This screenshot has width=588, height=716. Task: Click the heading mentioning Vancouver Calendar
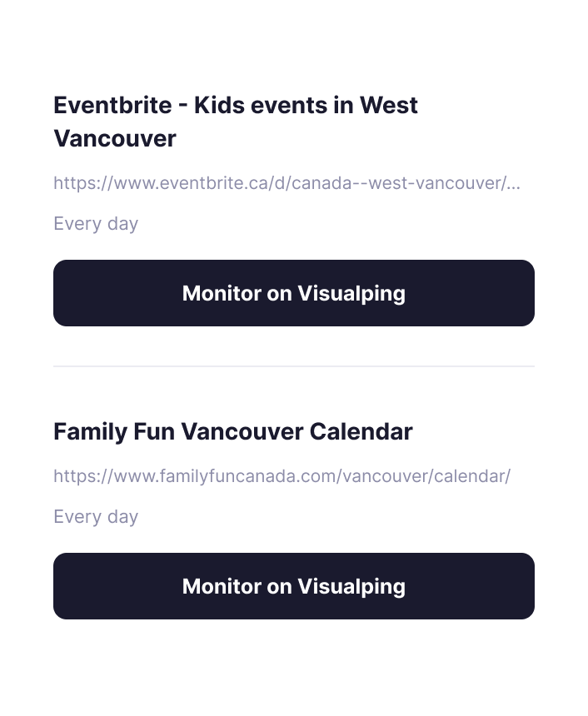pyautogui.click(x=232, y=432)
